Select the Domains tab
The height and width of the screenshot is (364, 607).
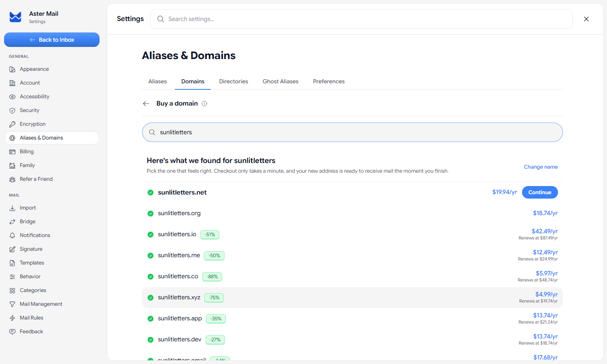tap(193, 81)
